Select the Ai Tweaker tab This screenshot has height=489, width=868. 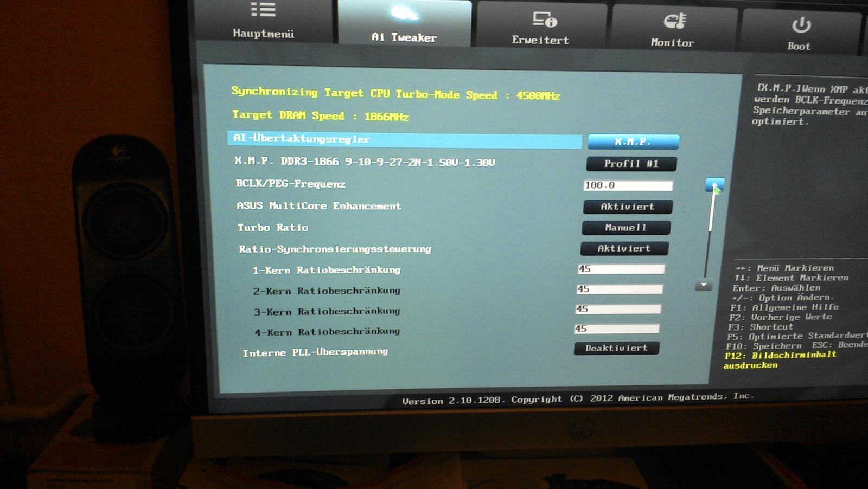point(405,23)
